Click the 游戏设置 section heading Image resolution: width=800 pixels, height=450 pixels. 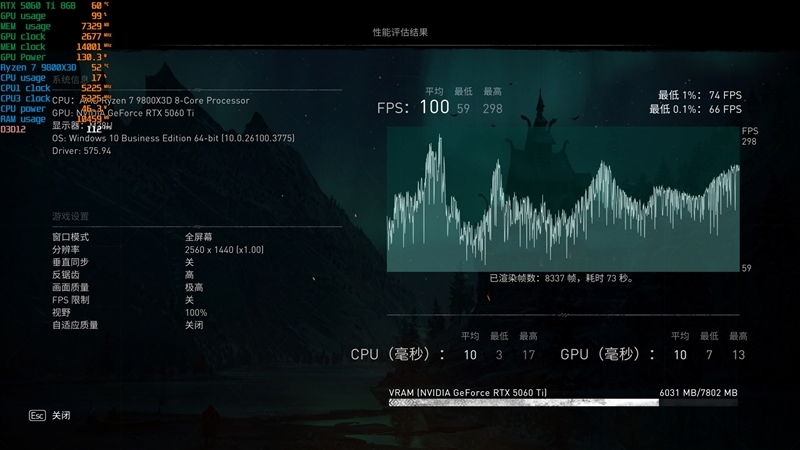70,216
